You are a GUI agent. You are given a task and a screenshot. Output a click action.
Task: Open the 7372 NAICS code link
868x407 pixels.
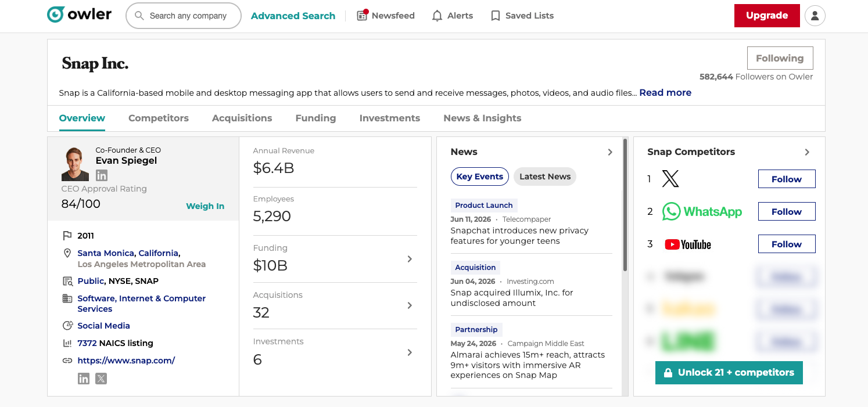click(x=87, y=343)
